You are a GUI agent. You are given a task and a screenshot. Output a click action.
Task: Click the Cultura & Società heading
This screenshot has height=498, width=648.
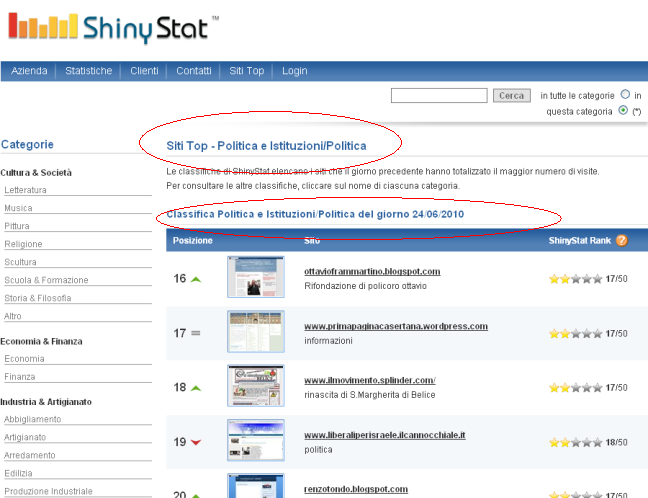coord(36,173)
